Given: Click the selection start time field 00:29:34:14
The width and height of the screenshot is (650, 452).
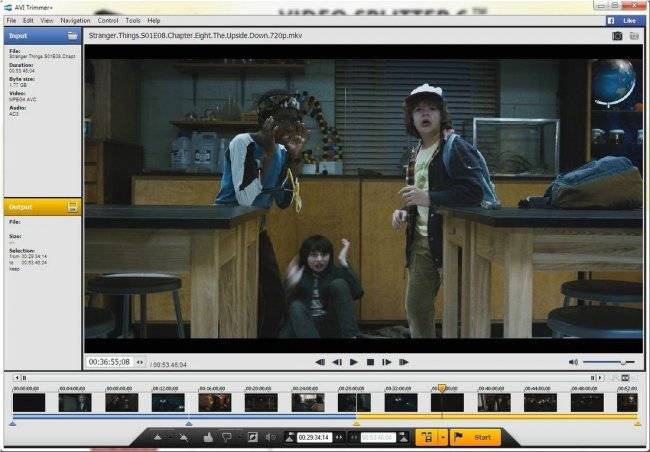Looking at the screenshot, I should pyautogui.click(x=314, y=437).
